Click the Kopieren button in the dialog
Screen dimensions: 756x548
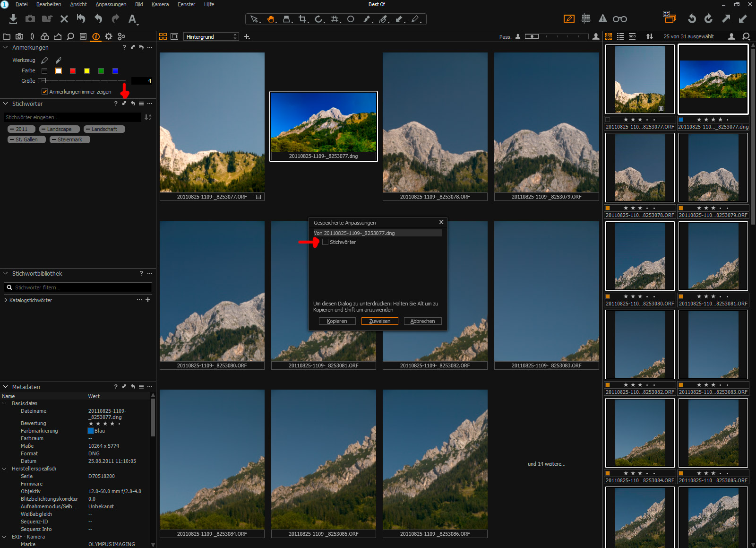(x=337, y=321)
